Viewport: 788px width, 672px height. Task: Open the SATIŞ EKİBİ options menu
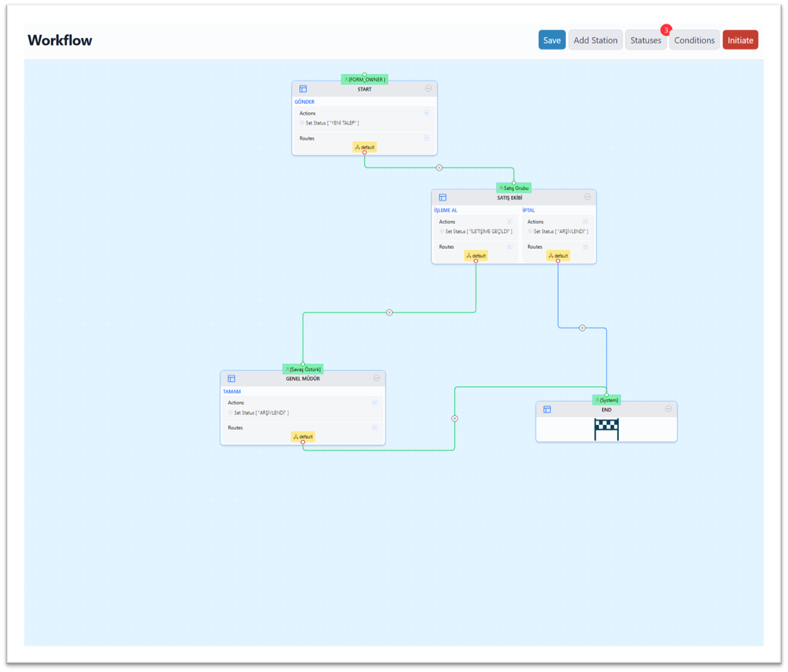coord(587,197)
